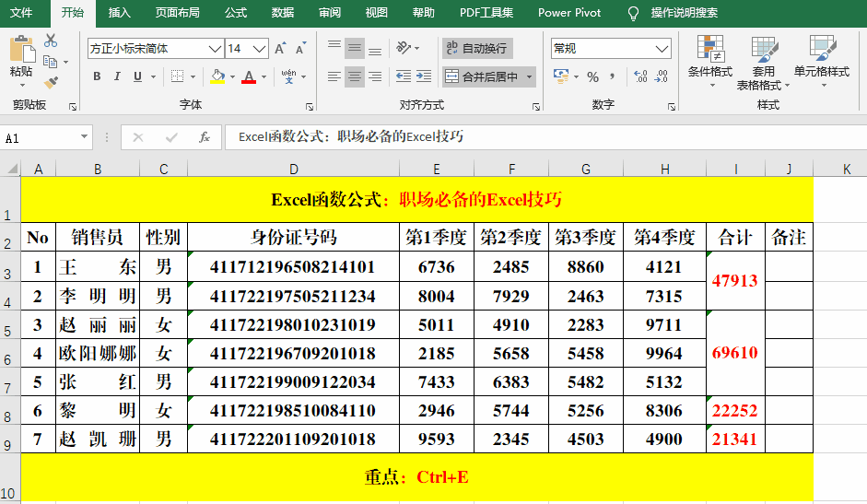
Task: Increase decimal places
Action: (641, 76)
